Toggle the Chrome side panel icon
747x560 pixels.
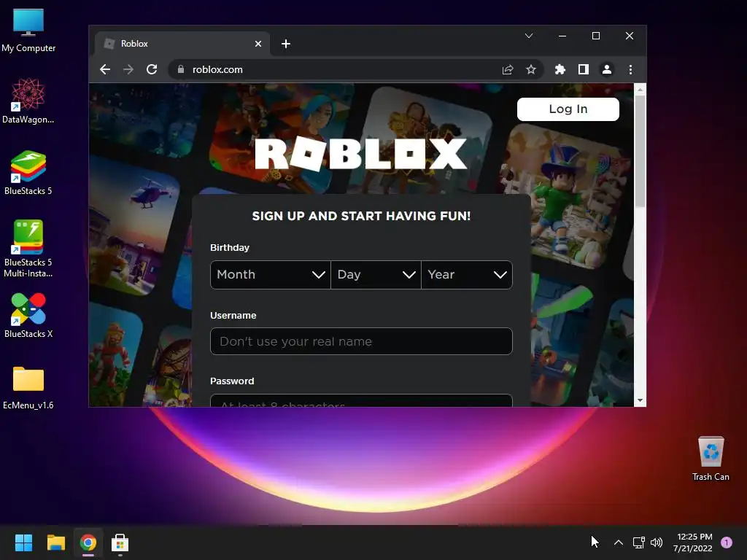click(x=583, y=69)
